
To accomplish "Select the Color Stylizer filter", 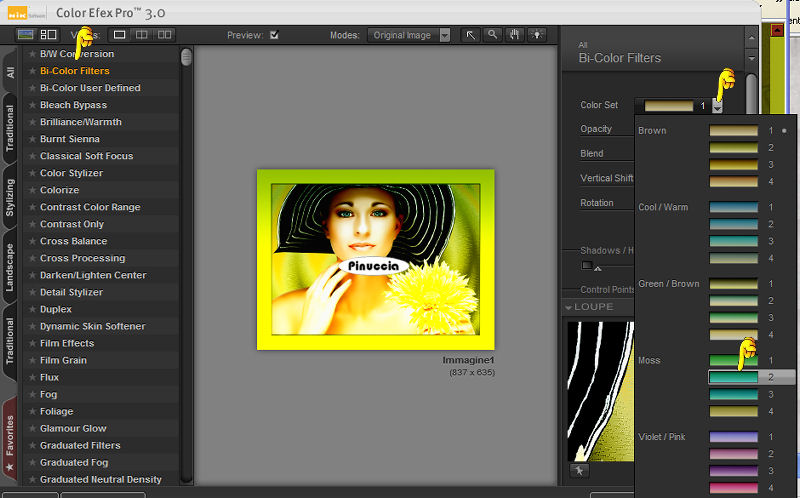I will point(71,173).
